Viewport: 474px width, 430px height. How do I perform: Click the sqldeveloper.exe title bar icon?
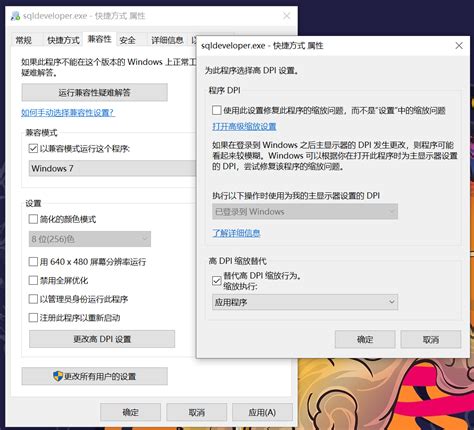(15, 16)
